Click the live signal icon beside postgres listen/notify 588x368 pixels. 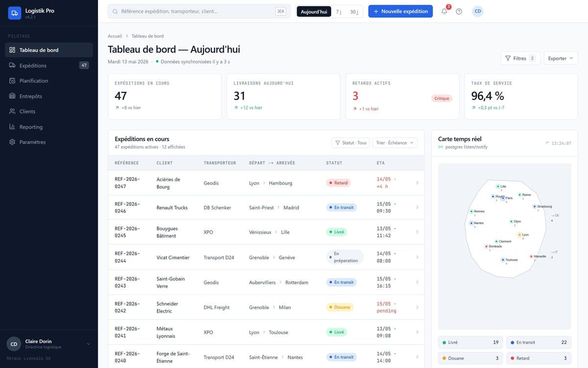pyautogui.click(x=441, y=147)
